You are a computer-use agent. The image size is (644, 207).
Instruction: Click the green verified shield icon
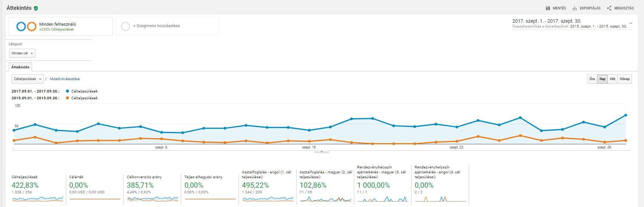coord(36,8)
